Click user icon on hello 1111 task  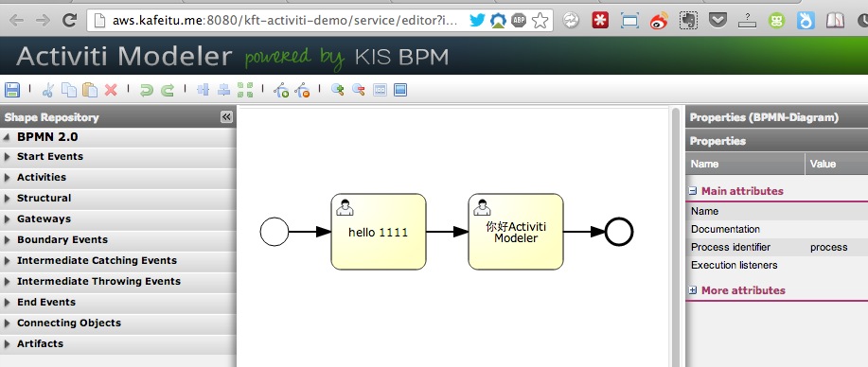click(x=345, y=207)
